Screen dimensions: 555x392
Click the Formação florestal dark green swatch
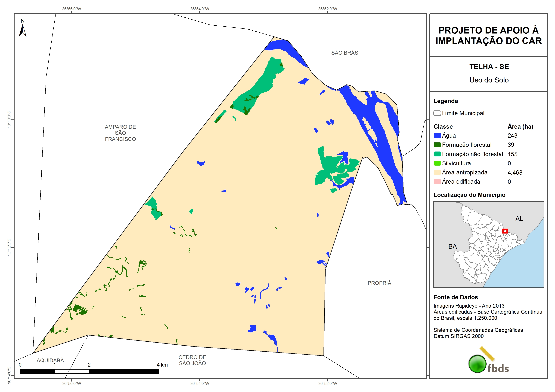[x=437, y=145]
